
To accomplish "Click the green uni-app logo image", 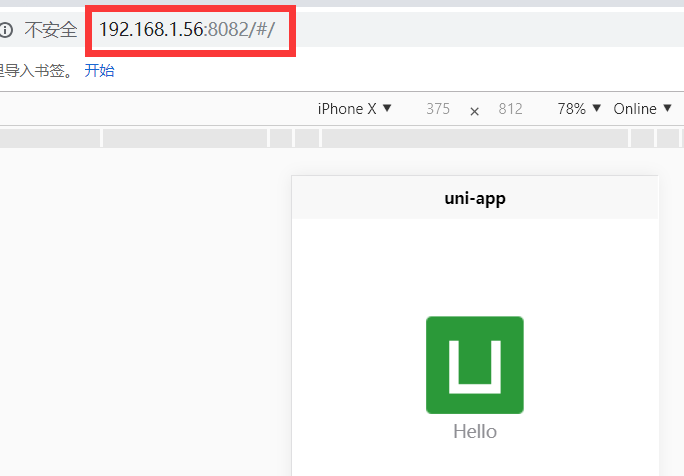I will 475,365.
